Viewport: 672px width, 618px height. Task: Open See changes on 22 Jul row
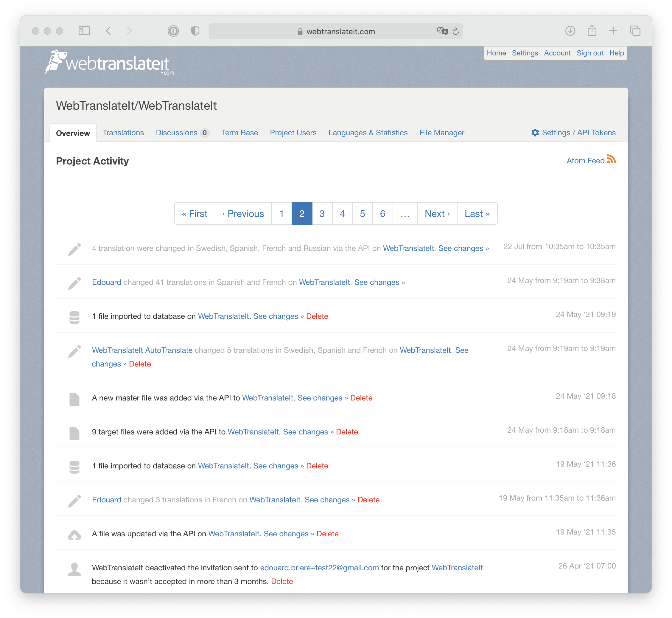click(463, 248)
